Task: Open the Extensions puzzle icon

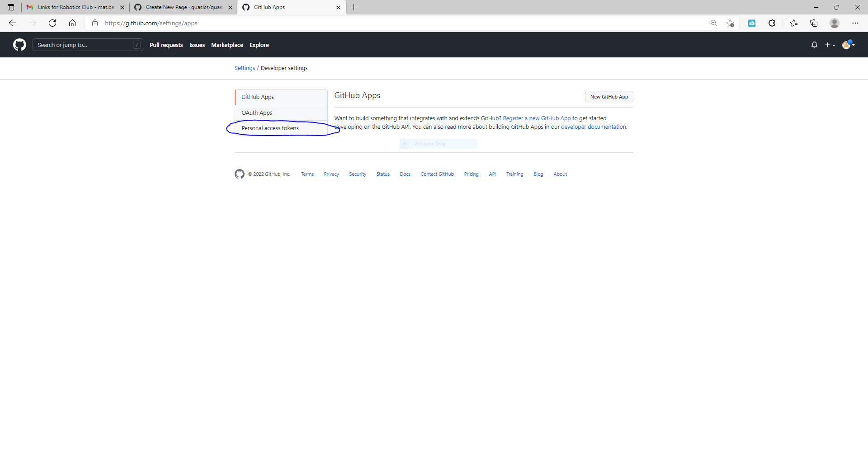Action: coord(772,23)
